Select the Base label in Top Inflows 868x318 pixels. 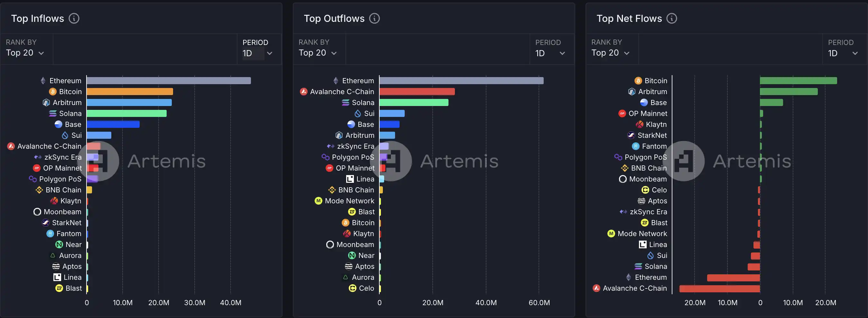(73, 125)
